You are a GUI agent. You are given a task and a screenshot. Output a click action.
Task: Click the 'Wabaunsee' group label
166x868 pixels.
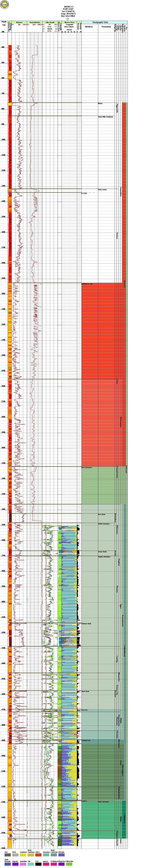117,530
